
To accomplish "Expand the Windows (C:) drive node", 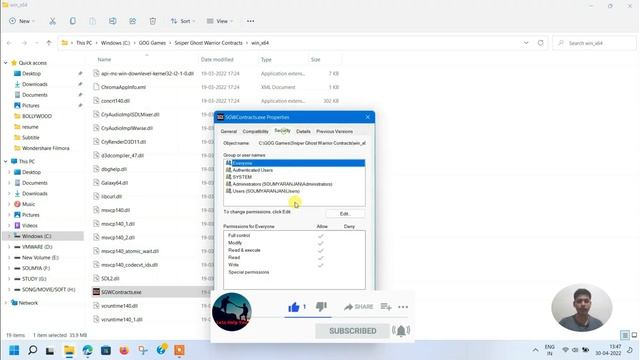I will (x=9, y=236).
